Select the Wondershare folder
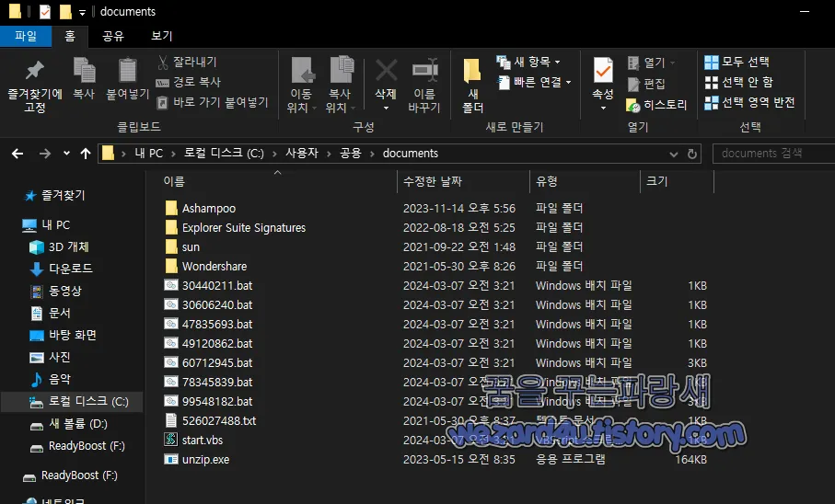835x504 pixels. [205, 266]
